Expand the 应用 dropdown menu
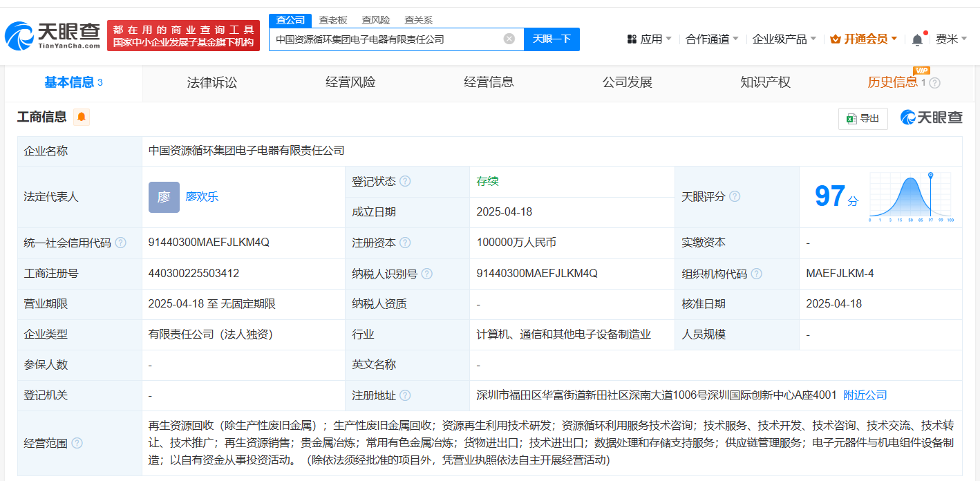This screenshot has width=980, height=481. [650, 39]
